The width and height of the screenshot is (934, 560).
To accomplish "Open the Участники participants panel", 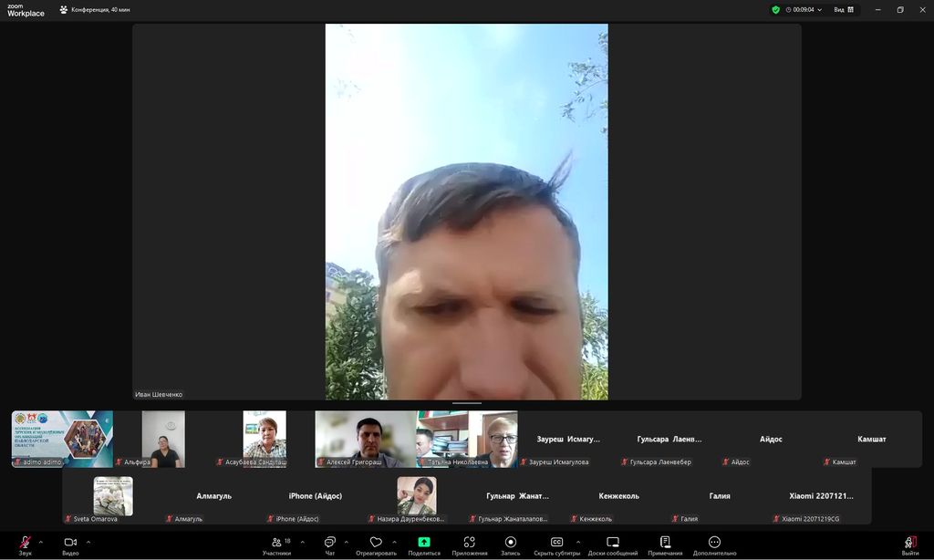I will pyautogui.click(x=276, y=544).
